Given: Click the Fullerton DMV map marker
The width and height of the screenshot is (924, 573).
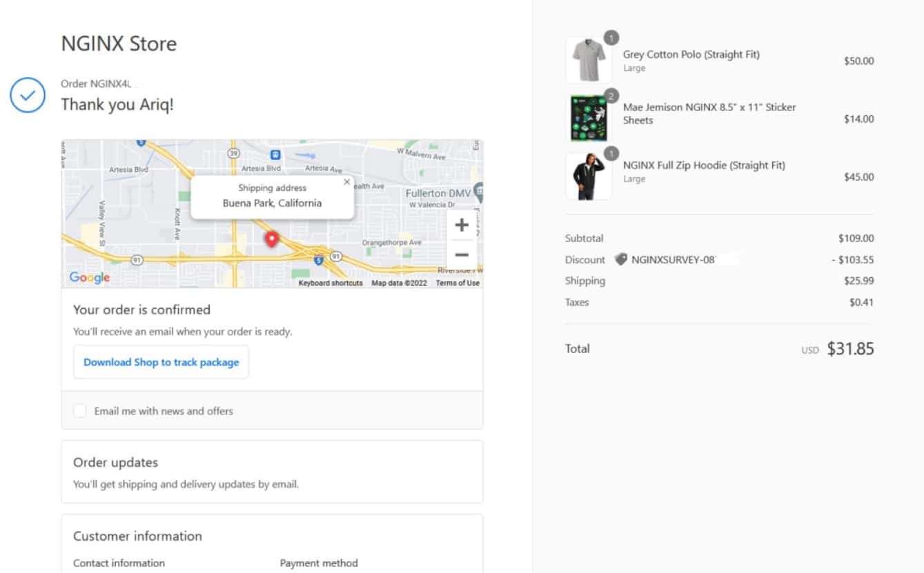Looking at the screenshot, I should (479, 190).
